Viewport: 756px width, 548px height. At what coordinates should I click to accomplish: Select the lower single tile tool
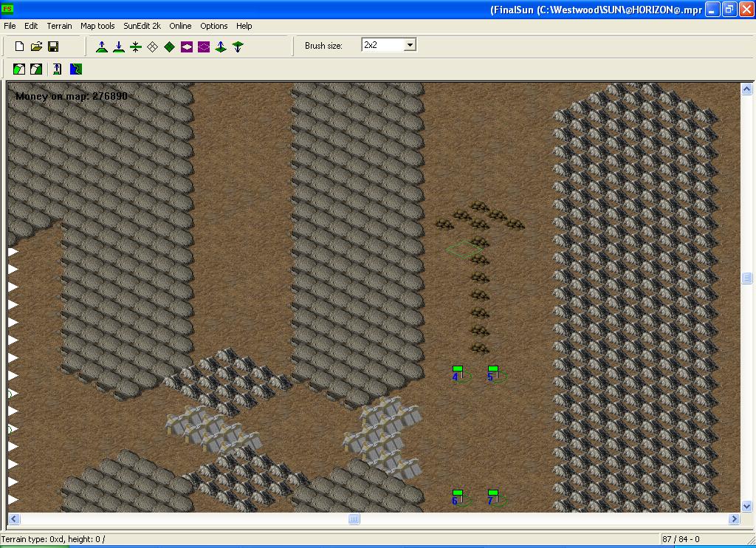tap(238, 47)
